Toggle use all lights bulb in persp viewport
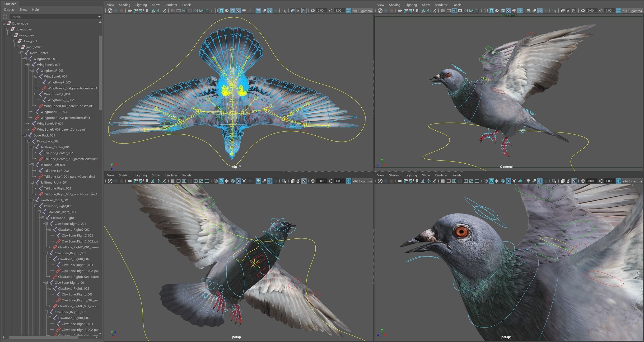The image size is (644, 342). tap(244, 181)
